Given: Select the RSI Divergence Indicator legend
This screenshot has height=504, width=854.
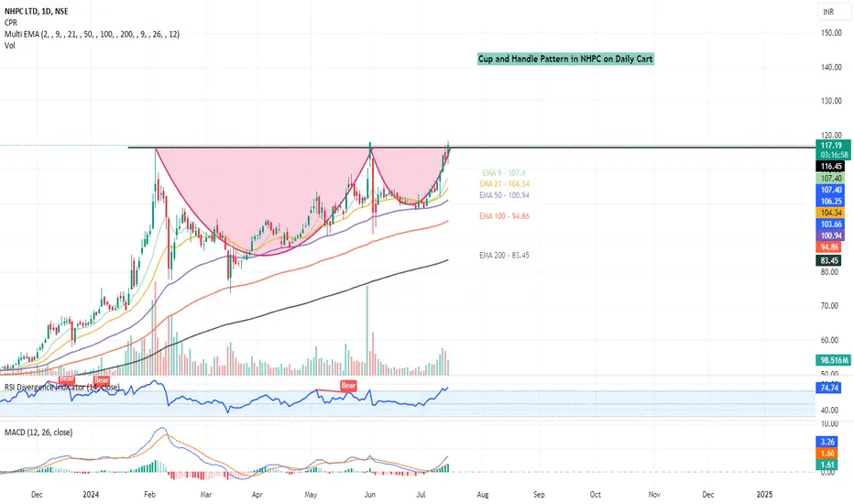Looking at the screenshot, I should tap(62, 388).
